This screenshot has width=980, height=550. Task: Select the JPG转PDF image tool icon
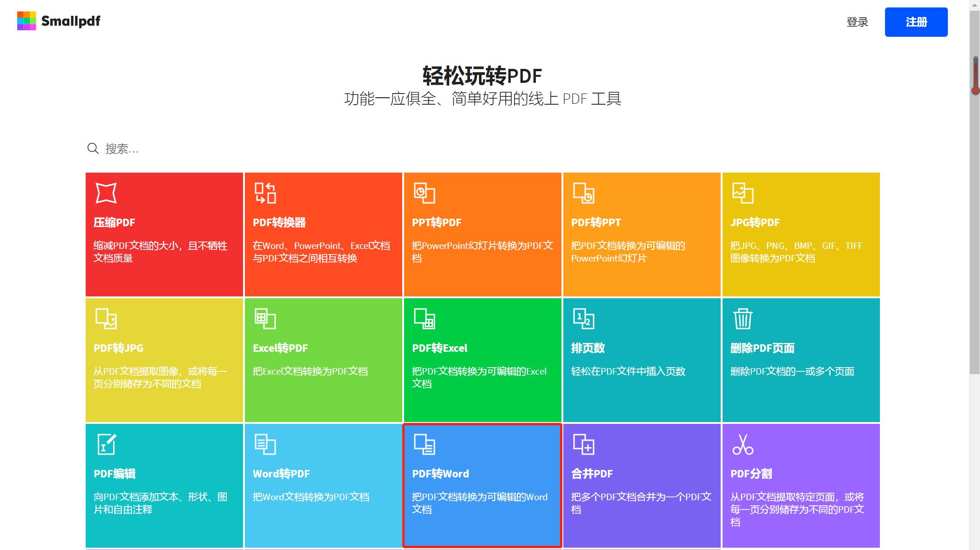pyautogui.click(x=743, y=193)
